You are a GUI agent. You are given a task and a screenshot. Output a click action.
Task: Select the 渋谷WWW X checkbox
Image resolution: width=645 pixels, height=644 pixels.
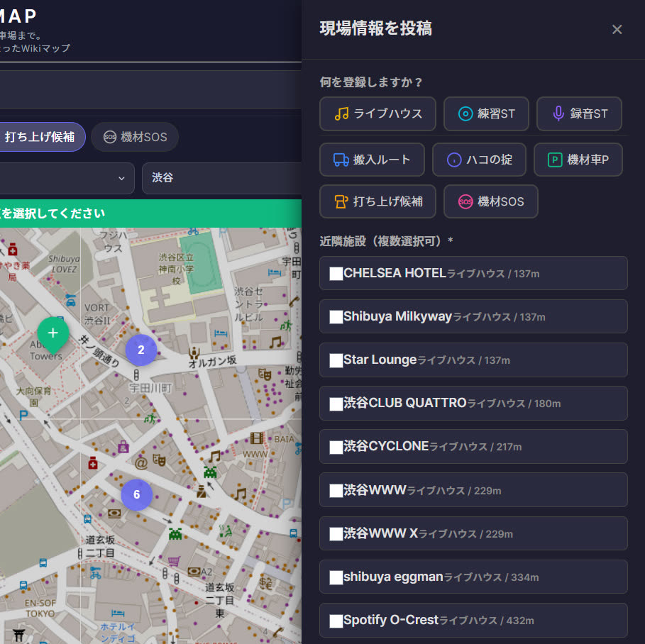(336, 534)
